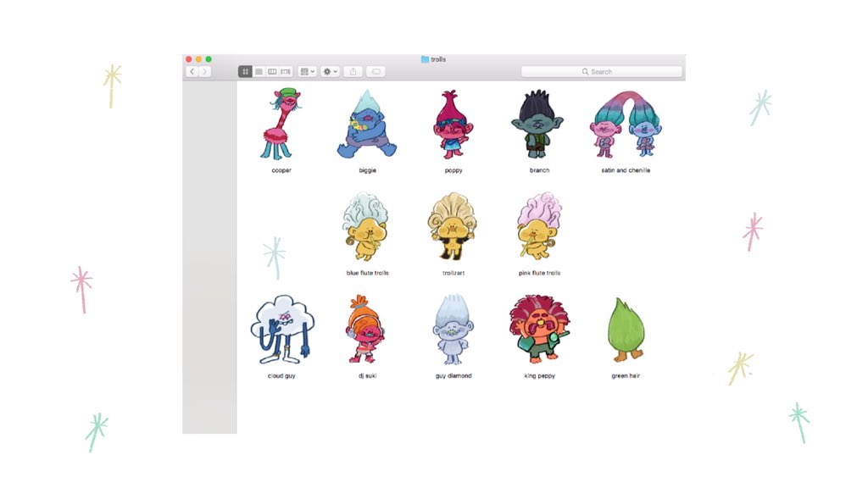
Task: Click the 'dj suki' file name
Action: [x=368, y=375]
